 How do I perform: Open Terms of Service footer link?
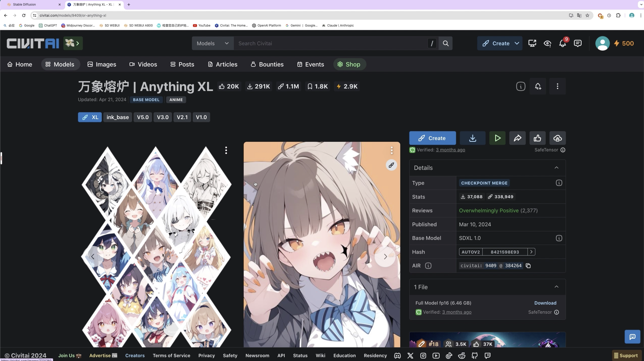[171, 356]
